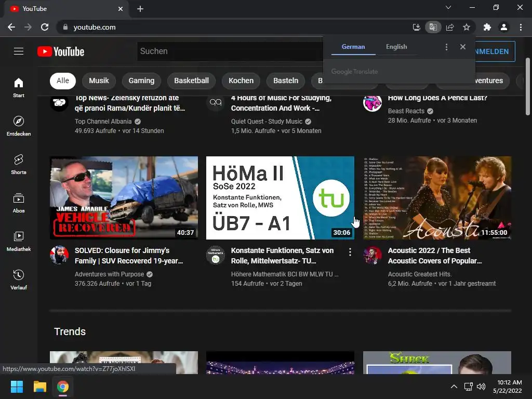Open Top Channel Albania channel link
532x399 pixels.
[103, 122]
